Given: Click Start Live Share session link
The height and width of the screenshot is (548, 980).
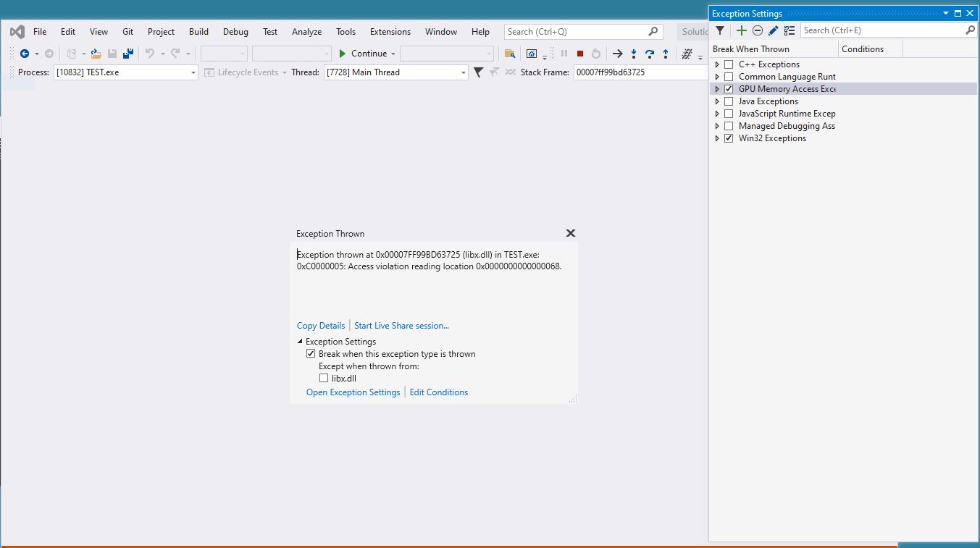Looking at the screenshot, I should (401, 326).
